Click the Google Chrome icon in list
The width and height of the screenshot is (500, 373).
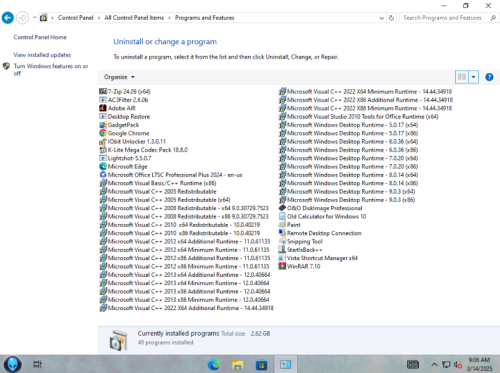[x=103, y=133]
